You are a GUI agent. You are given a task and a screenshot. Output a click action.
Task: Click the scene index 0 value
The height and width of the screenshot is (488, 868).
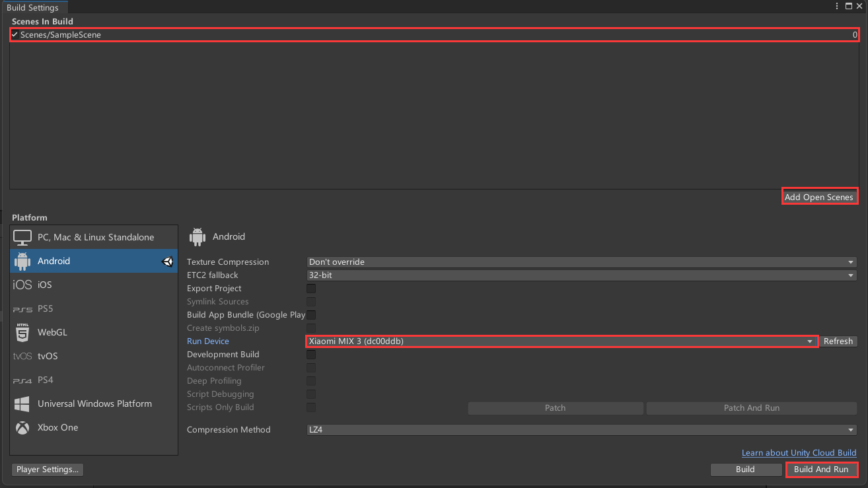tap(855, 35)
